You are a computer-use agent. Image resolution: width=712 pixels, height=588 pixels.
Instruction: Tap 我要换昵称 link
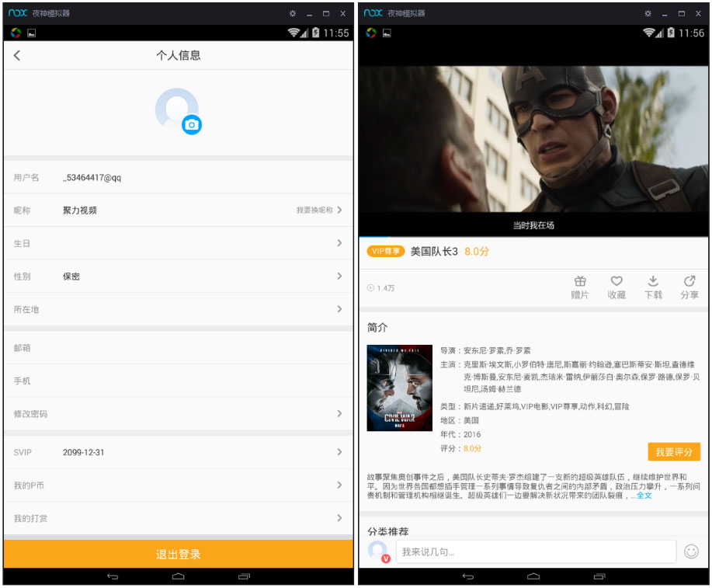(x=314, y=210)
